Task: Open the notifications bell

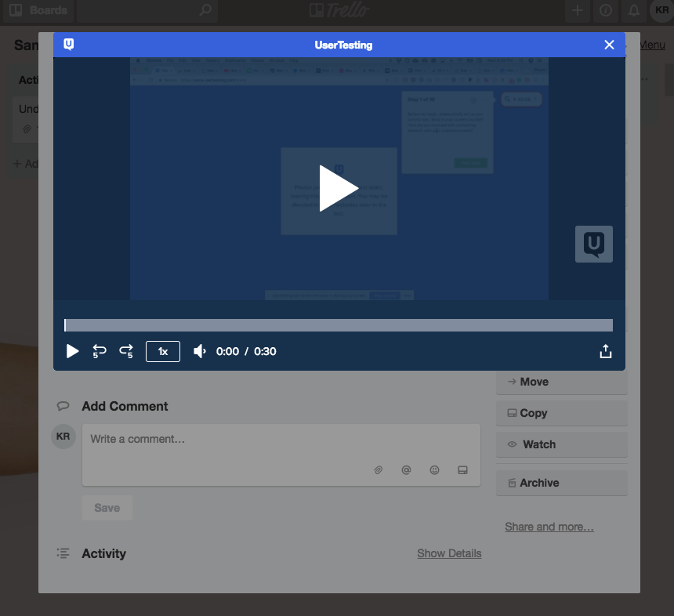Action: coord(633,10)
